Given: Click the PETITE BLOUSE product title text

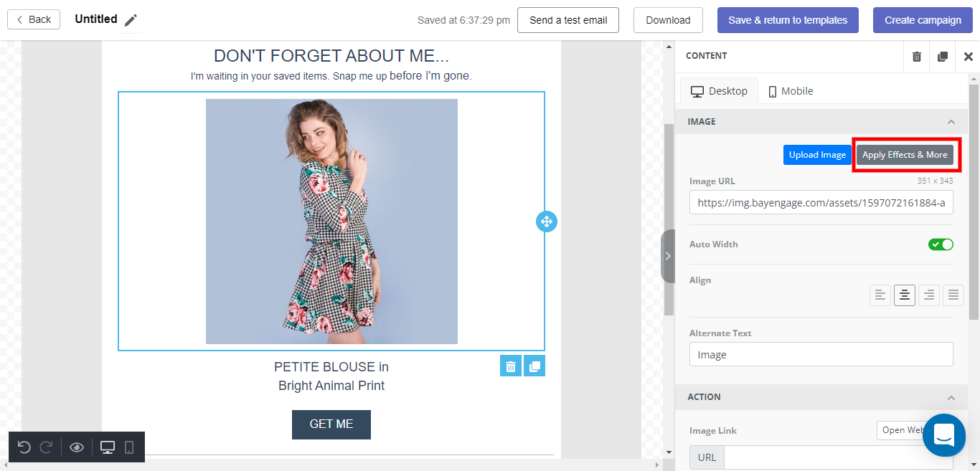Looking at the screenshot, I should tap(331, 376).
